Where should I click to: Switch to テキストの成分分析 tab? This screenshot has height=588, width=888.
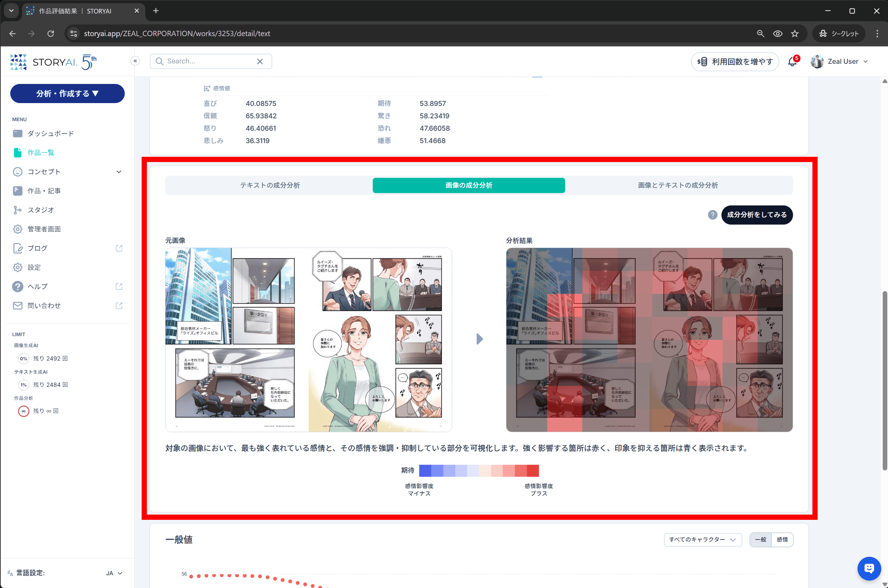tap(270, 185)
